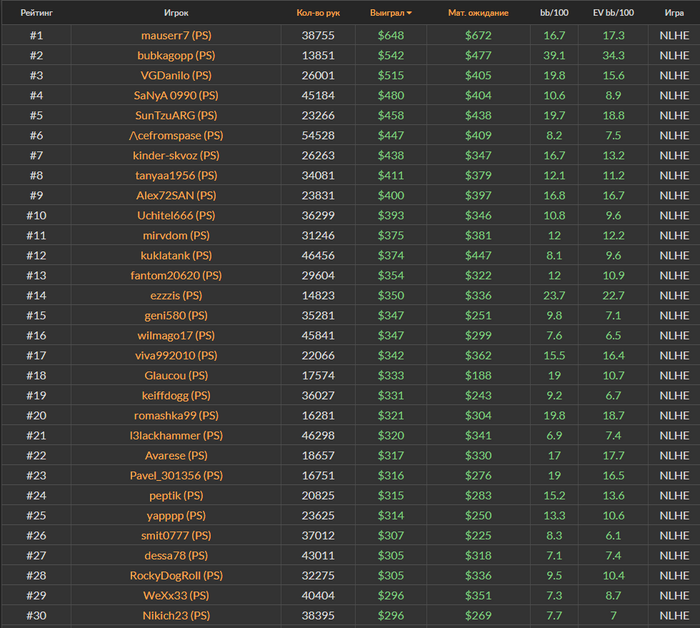
Task: Sort table by Игрок header
Action: (176, 13)
